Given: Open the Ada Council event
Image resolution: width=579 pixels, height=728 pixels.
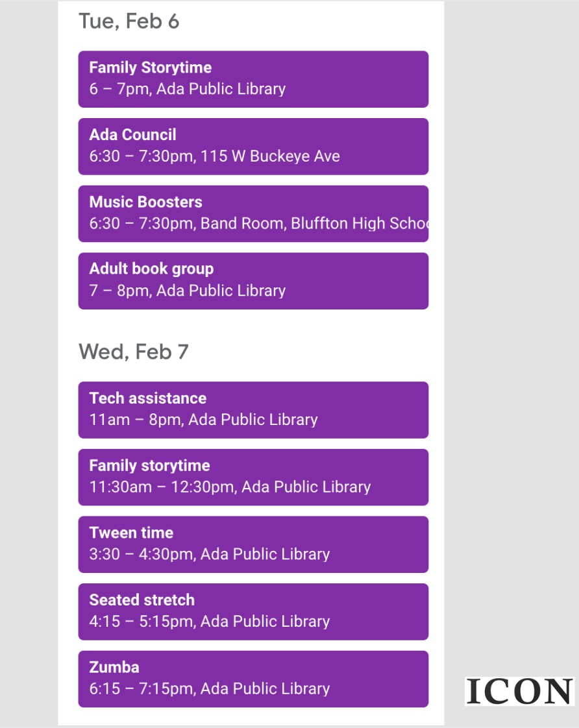Looking at the screenshot, I should 253,147.
